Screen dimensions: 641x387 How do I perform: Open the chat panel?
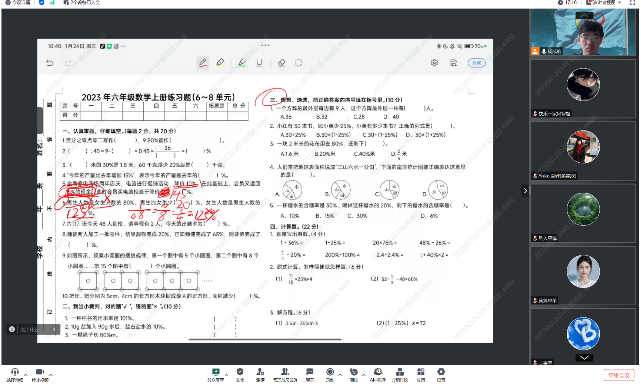(x=310, y=374)
